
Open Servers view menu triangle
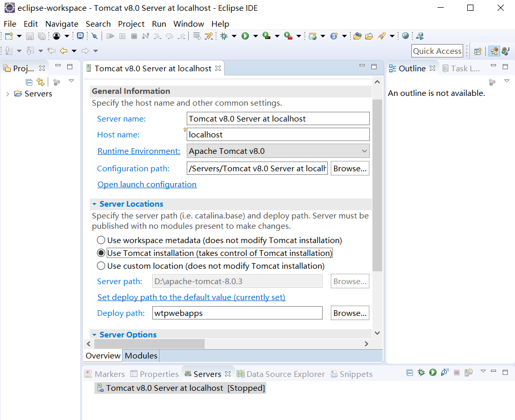(483, 371)
